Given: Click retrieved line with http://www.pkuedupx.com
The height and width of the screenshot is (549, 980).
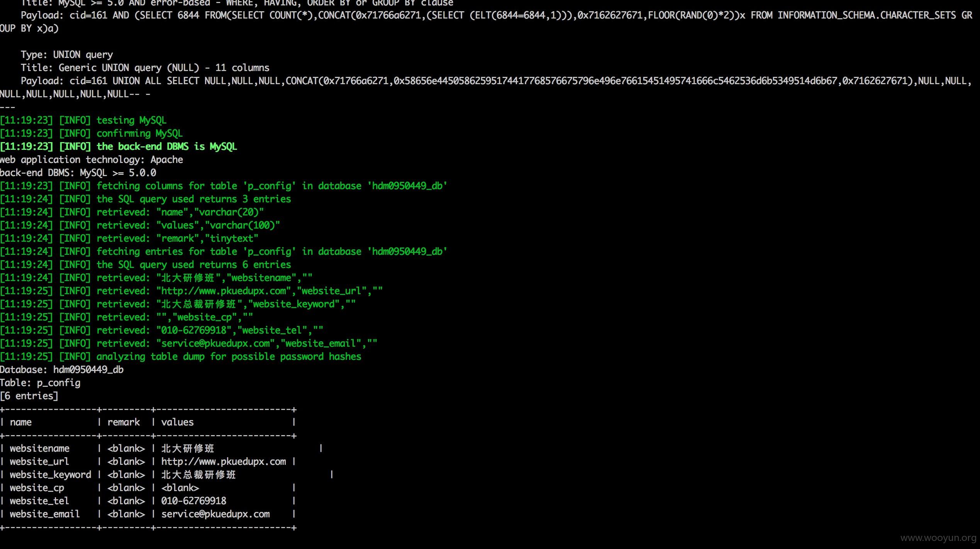Looking at the screenshot, I should [192, 291].
